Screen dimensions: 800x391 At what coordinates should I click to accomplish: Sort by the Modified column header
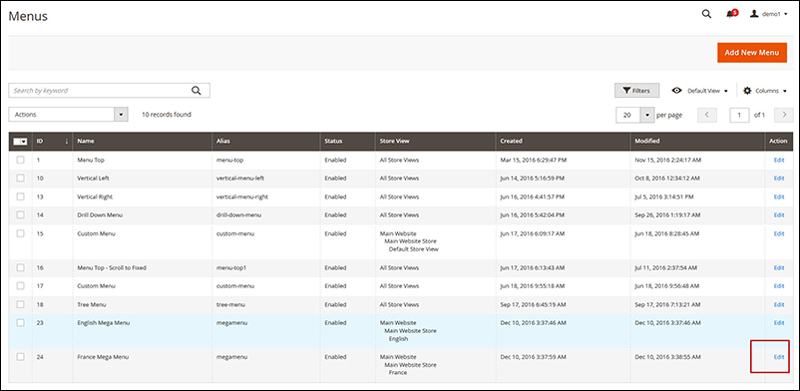[697, 141]
